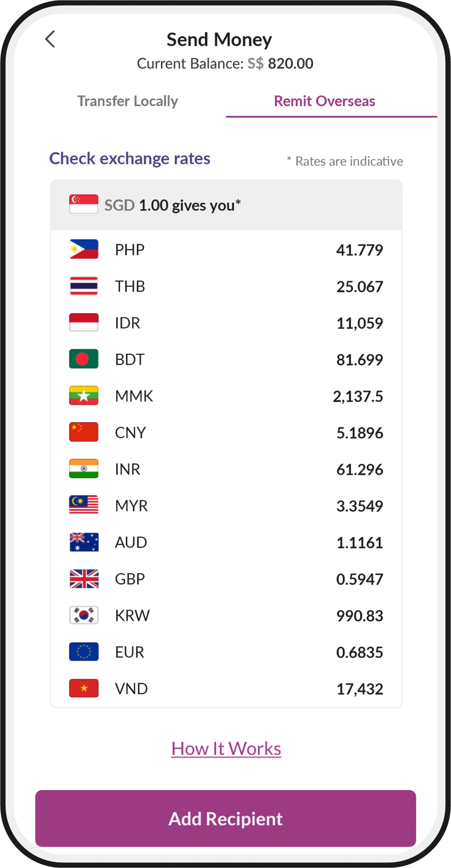Tap the back arrow icon
Screen dimensions: 451x868
(x=50, y=39)
